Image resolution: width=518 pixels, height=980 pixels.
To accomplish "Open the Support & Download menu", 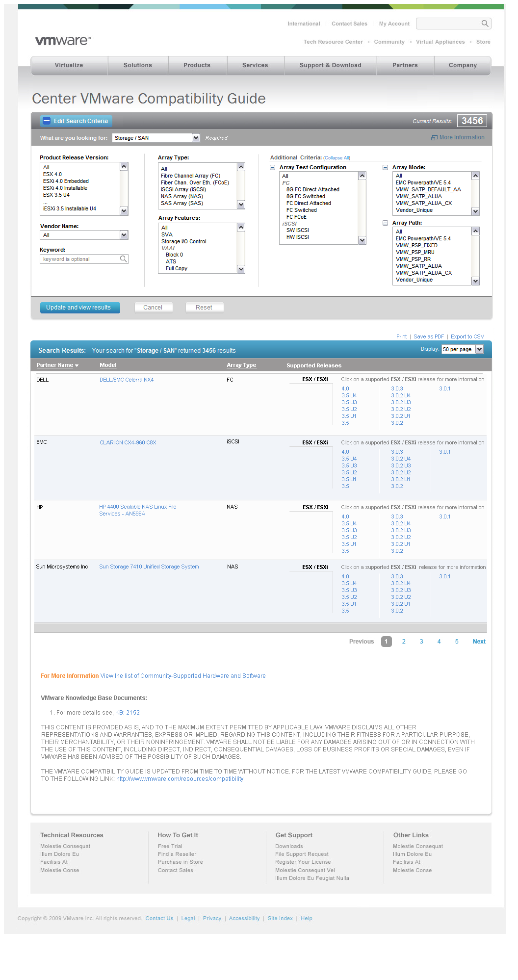I will (x=330, y=65).
